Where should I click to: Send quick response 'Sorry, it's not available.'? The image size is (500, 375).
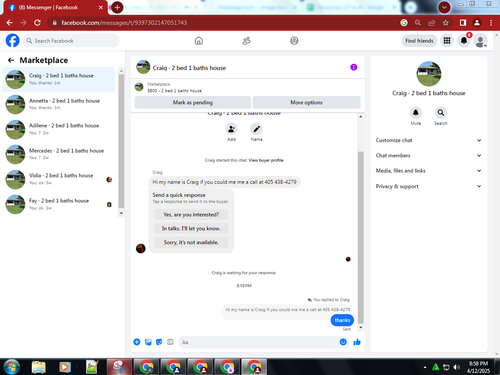pyautogui.click(x=191, y=242)
